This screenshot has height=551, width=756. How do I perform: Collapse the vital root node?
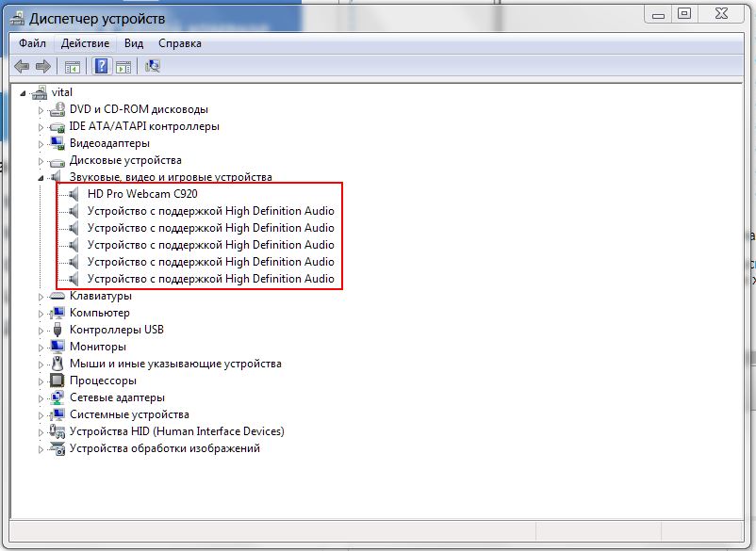(x=23, y=93)
